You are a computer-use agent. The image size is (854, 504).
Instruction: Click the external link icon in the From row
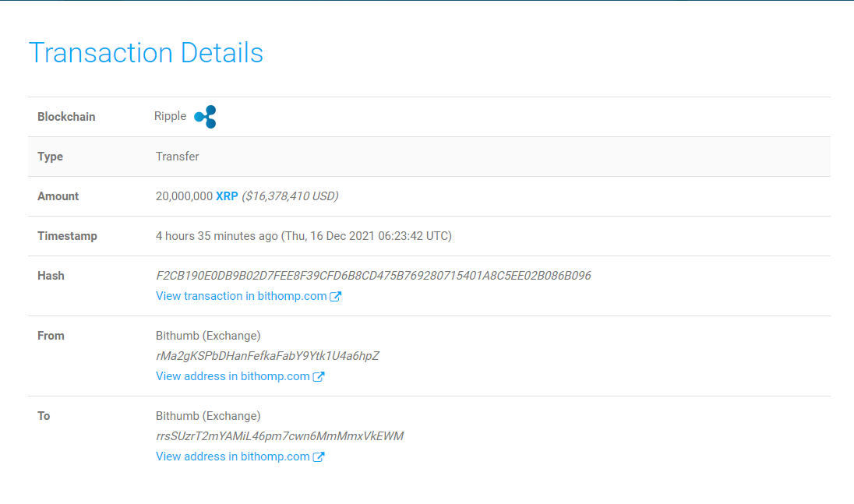coord(319,377)
